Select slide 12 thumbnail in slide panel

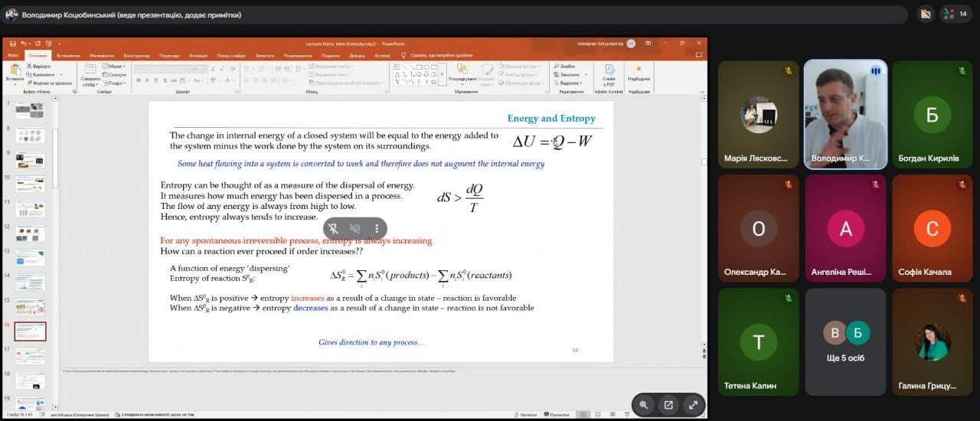(x=30, y=233)
